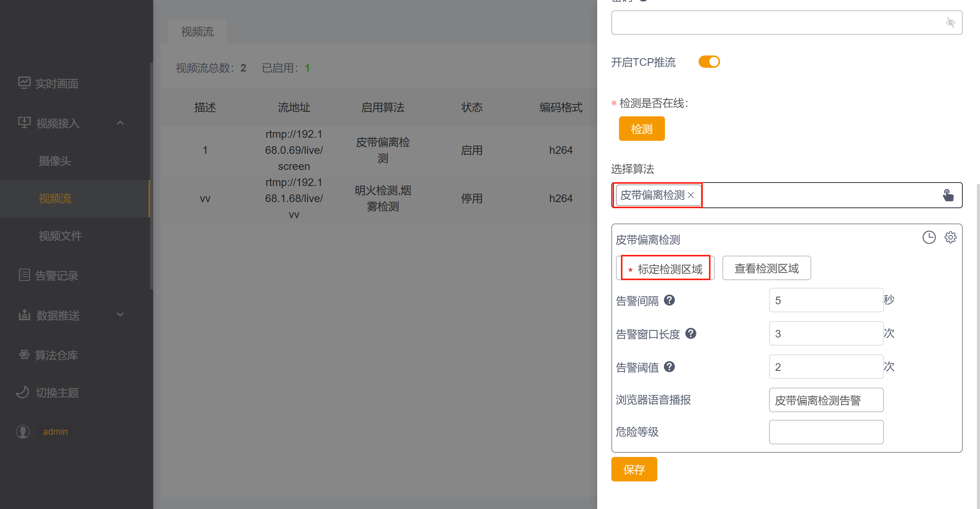Click the 停用 status cell
Screen dimensions: 980x509
[x=472, y=199]
